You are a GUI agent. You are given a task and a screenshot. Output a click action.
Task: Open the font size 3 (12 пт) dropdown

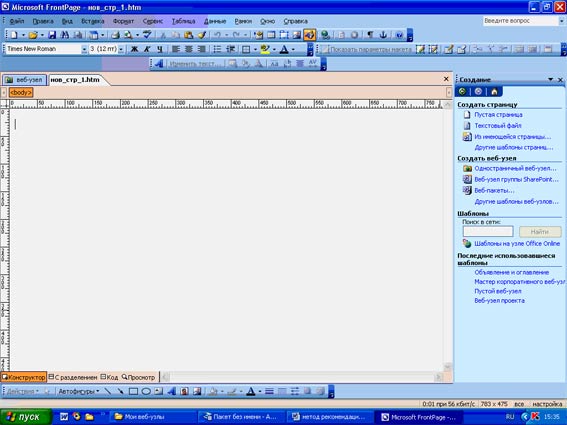tap(121, 49)
